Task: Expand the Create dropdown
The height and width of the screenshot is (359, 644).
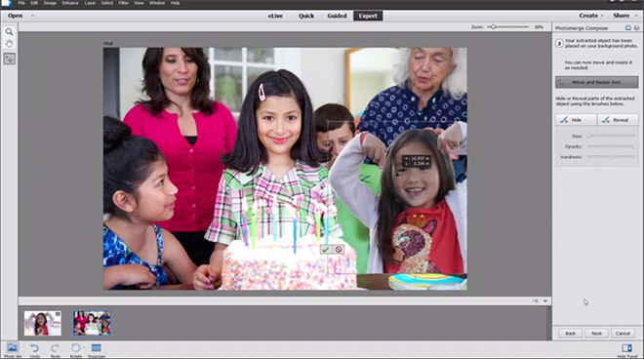Action: [592, 16]
